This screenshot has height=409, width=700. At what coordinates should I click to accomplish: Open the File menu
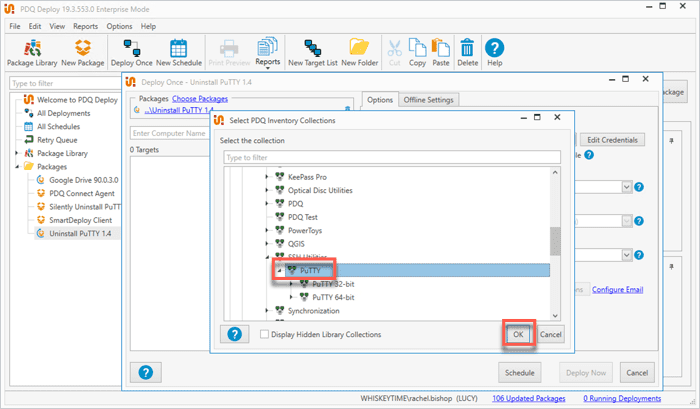[x=15, y=26]
